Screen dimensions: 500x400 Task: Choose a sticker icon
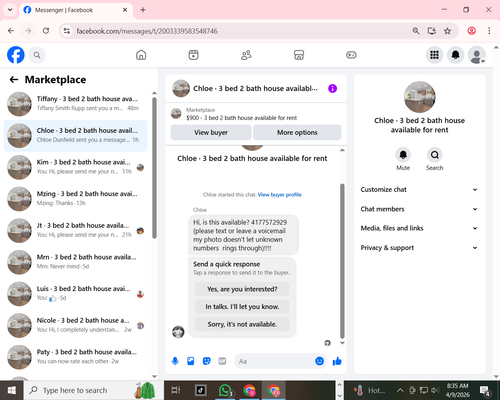pyautogui.click(x=207, y=361)
